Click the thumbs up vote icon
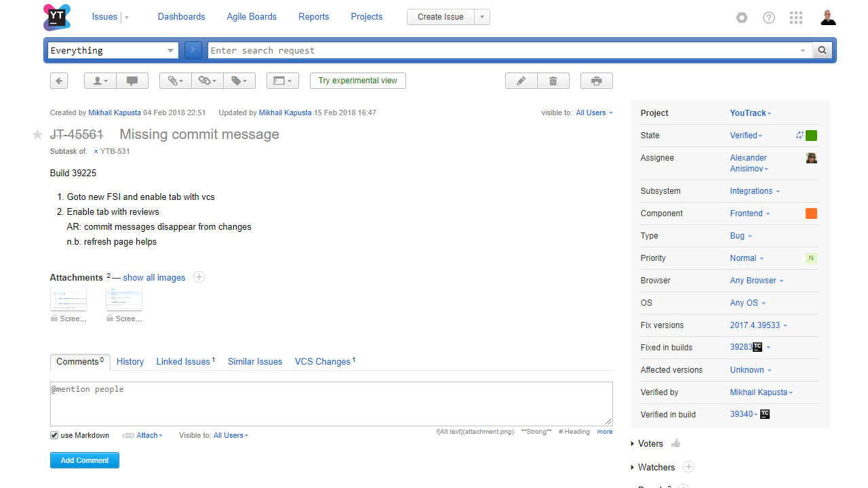Image resolution: width=868 pixels, height=488 pixels. point(675,443)
